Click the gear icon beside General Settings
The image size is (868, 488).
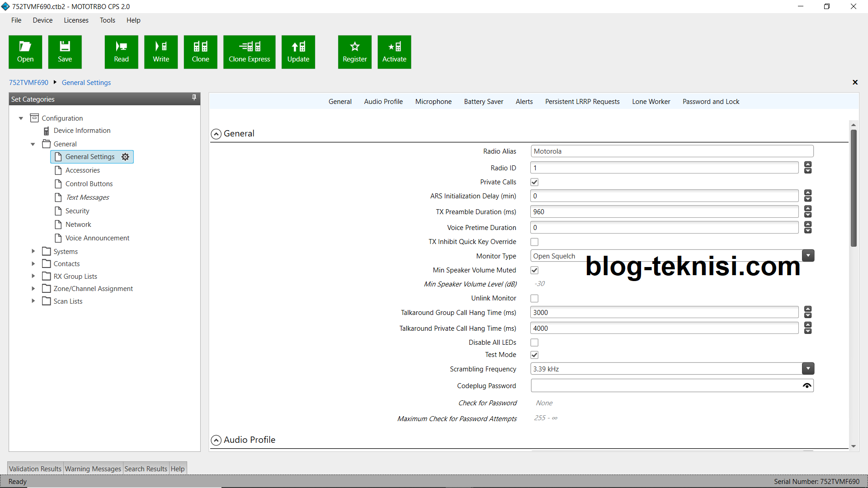pos(125,157)
